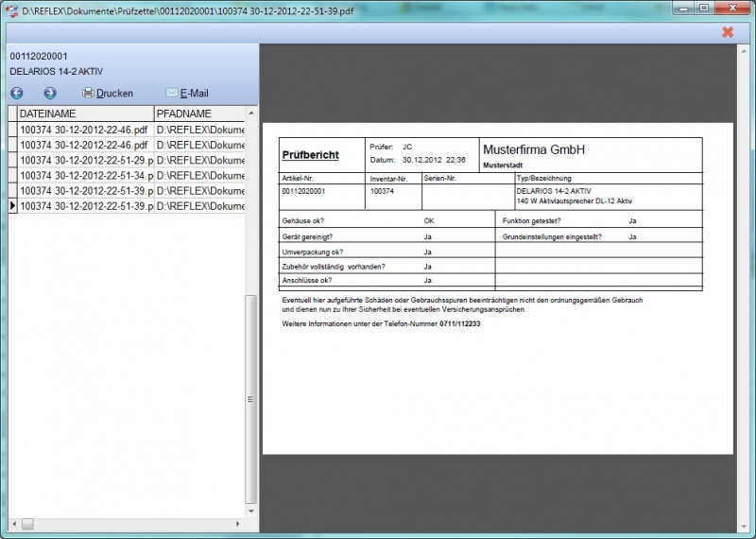The width and height of the screenshot is (756, 539).
Task: Click phone number 0711/112233 in report
Action: 460,323
